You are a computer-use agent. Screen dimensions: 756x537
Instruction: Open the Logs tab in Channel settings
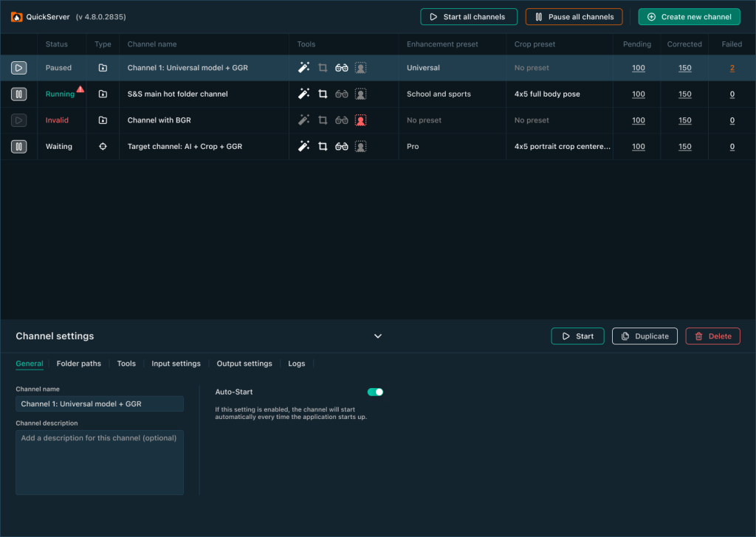click(x=296, y=363)
